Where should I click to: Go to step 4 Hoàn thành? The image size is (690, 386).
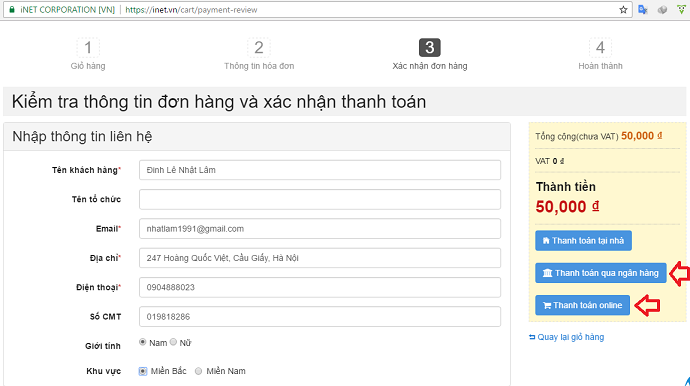(600, 54)
